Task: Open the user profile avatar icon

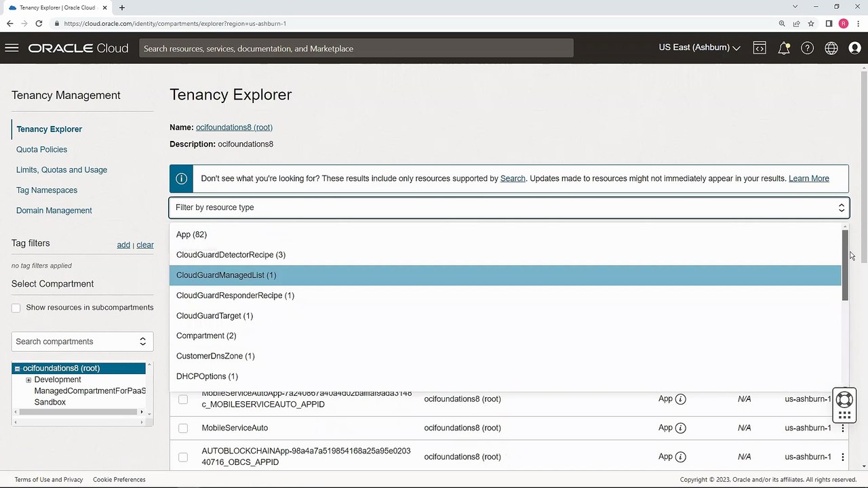Action: pyautogui.click(x=854, y=48)
